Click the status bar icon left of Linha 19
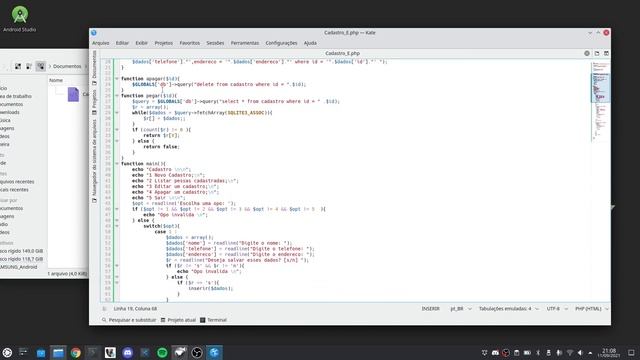This screenshot has width=640, height=360. (x=104, y=309)
